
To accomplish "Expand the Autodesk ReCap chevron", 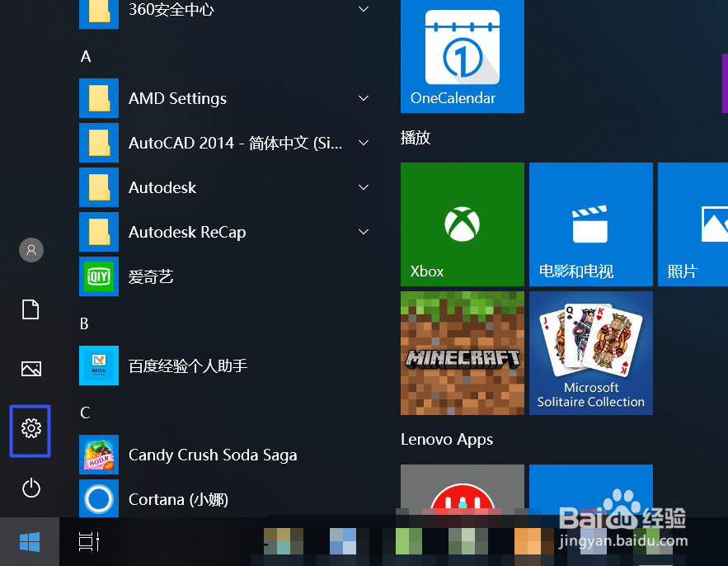I will [364, 231].
